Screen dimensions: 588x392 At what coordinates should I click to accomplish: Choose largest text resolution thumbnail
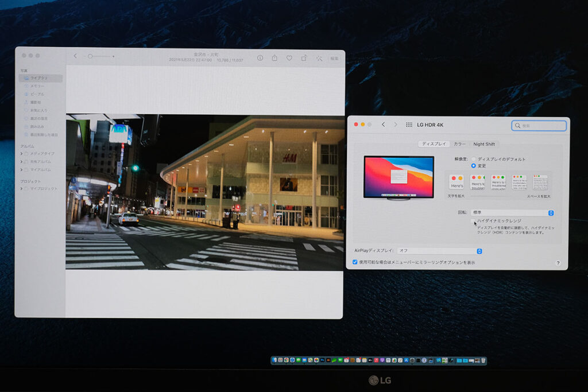tap(457, 182)
